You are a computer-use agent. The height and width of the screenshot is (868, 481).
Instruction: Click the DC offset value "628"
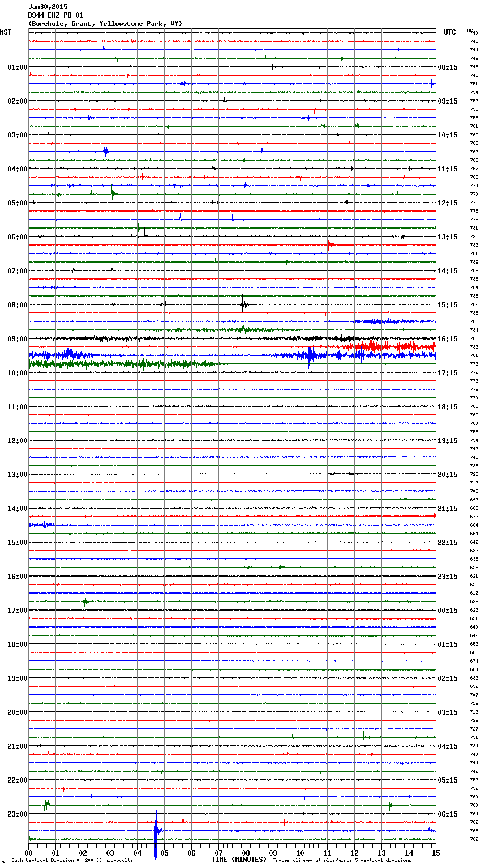point(474,568)
